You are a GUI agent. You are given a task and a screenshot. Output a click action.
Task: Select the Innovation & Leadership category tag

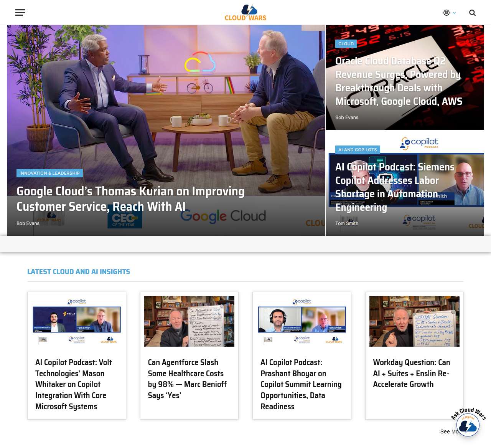[49, 173]
